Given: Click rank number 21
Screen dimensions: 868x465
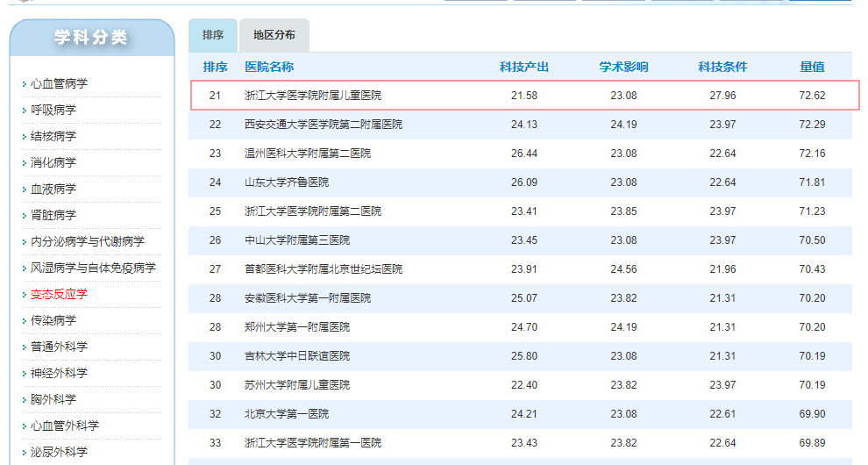Looking at the screenshot, I should pos(216,96).
